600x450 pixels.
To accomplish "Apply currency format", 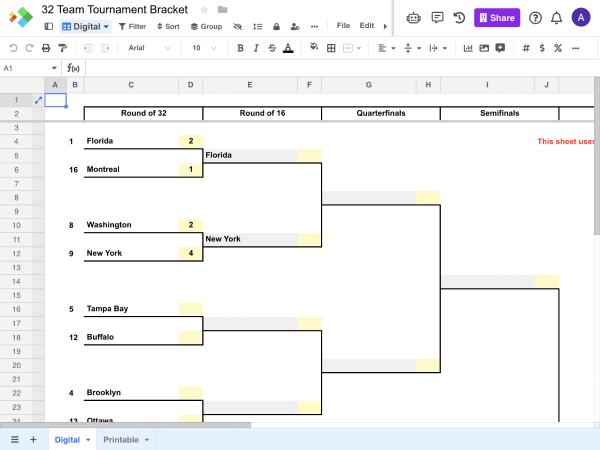I will pyautogui.click(x=542, y=48).
